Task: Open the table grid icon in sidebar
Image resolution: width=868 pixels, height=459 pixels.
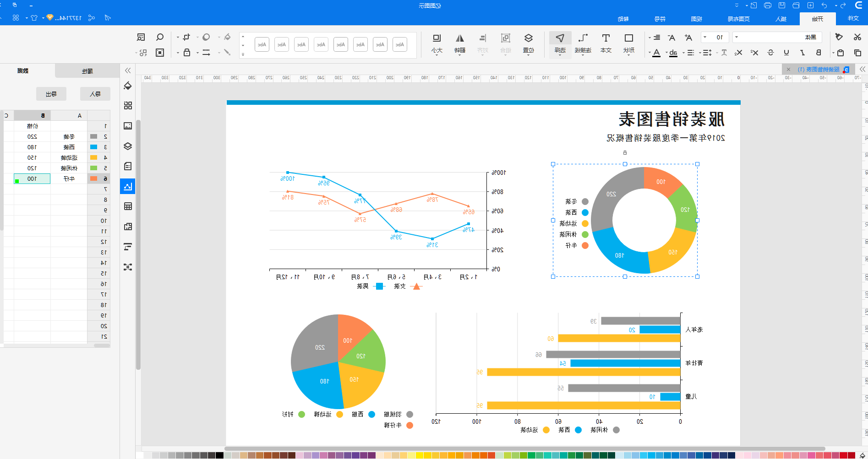Action: [128, 206]
